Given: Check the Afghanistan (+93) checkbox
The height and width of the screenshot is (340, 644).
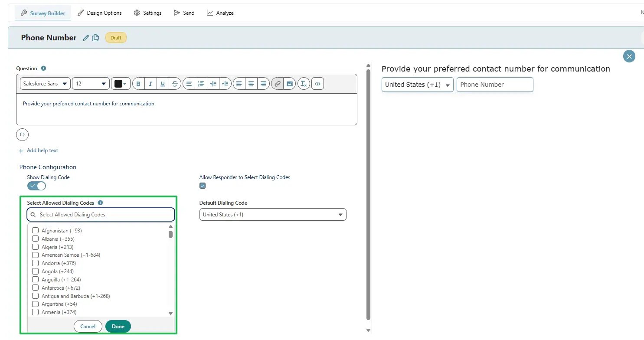Looking at the screenshot, I should tap(36, 230).
